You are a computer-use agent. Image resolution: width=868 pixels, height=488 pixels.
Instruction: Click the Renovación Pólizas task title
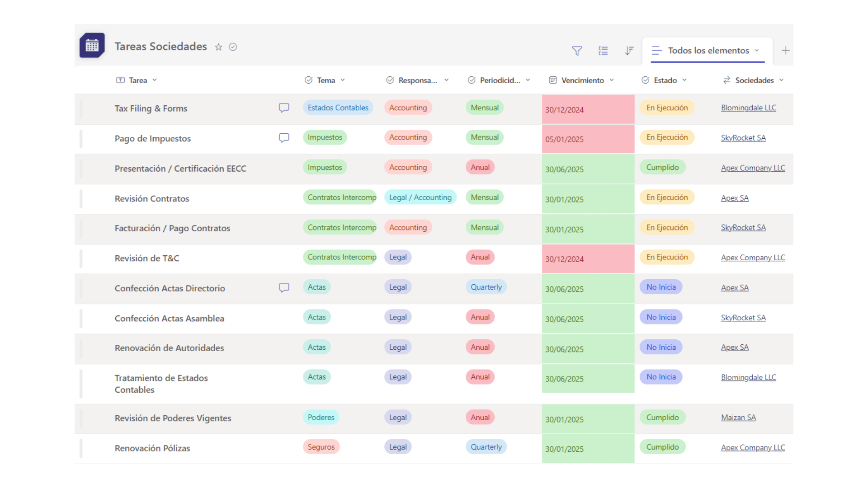click(x=152, y=448)
